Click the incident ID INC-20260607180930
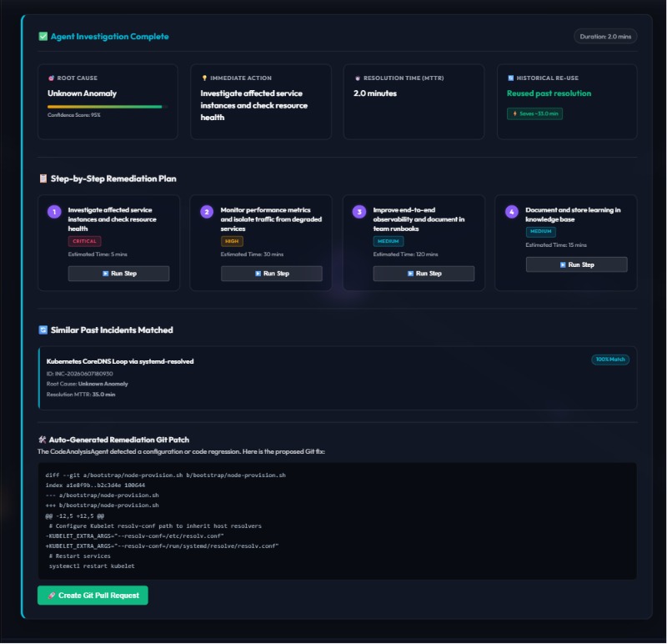 [79, 374]
